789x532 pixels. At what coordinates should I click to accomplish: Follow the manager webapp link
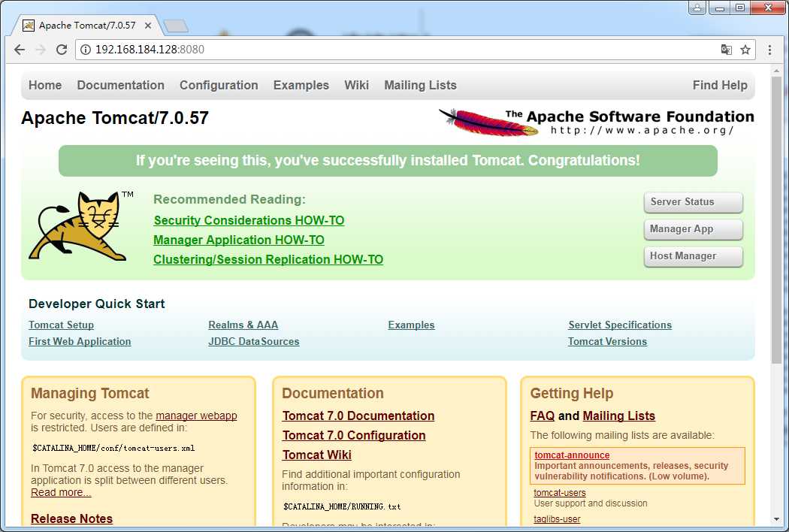point(196,416)
